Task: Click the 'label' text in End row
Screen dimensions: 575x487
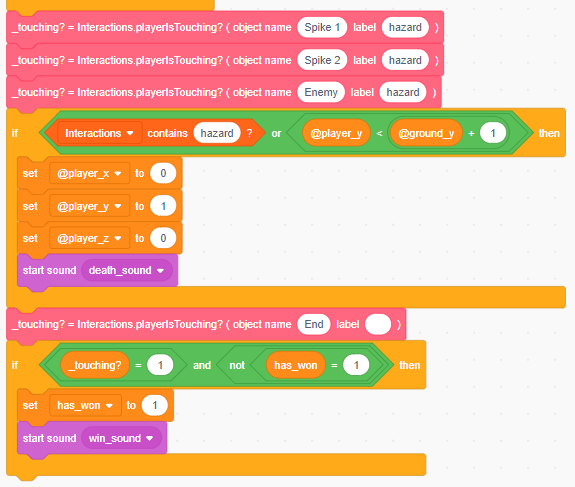Action: 348,324
